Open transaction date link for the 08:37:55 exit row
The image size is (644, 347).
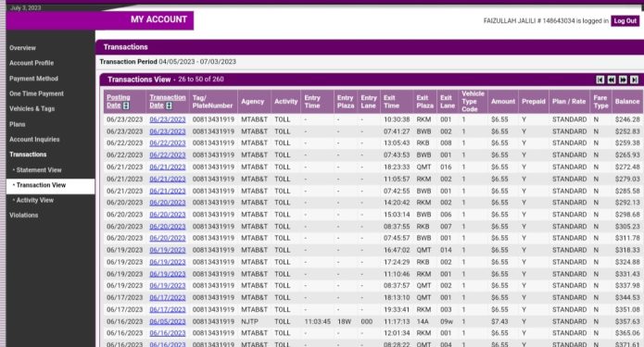168,227
